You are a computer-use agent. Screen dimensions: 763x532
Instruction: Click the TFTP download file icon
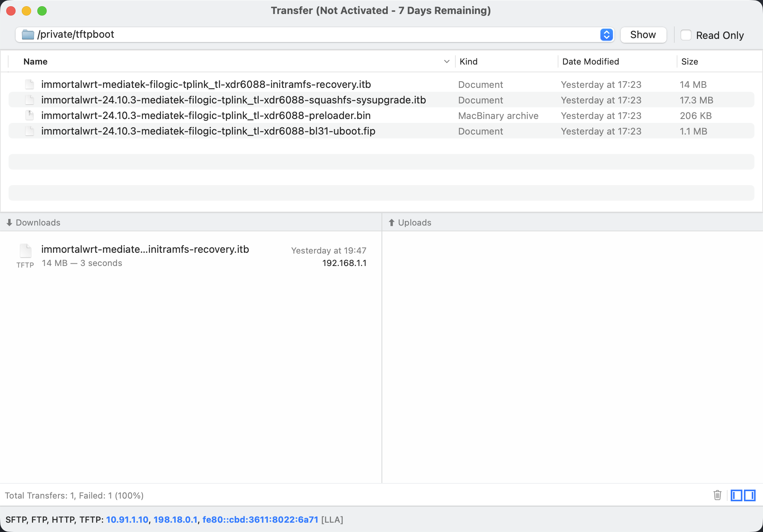[26, 251]
